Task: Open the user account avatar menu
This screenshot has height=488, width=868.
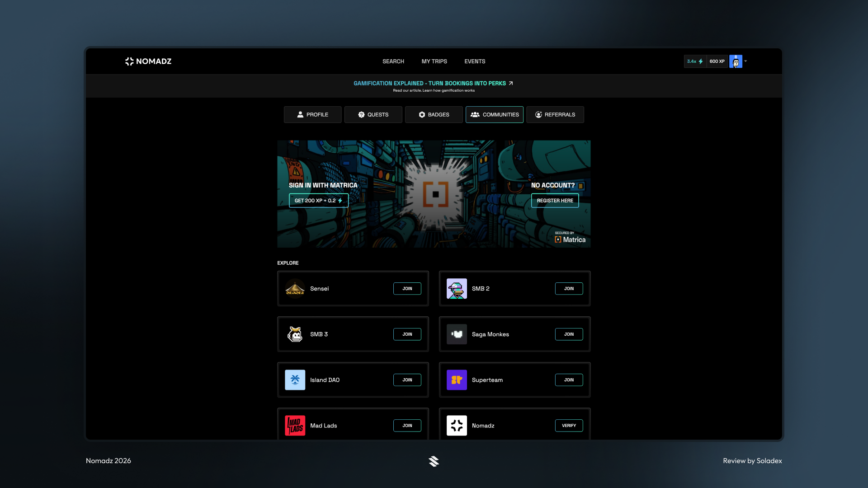Action: (736, 61)
